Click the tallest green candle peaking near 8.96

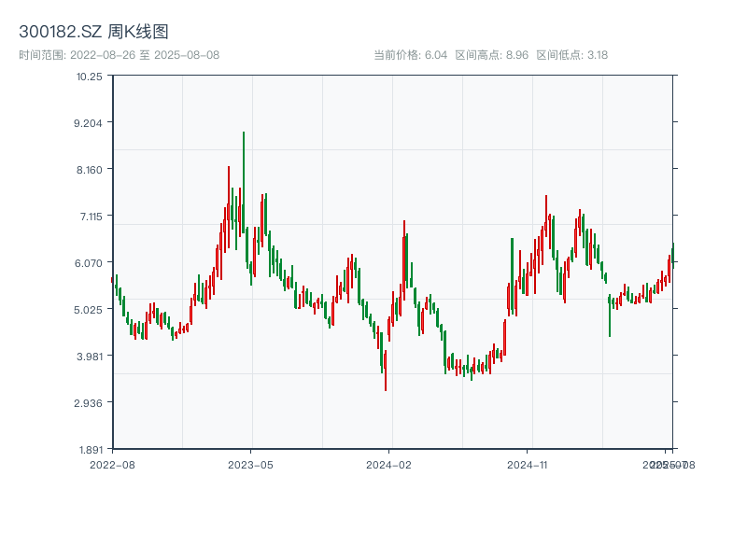[x=244, y=182]
